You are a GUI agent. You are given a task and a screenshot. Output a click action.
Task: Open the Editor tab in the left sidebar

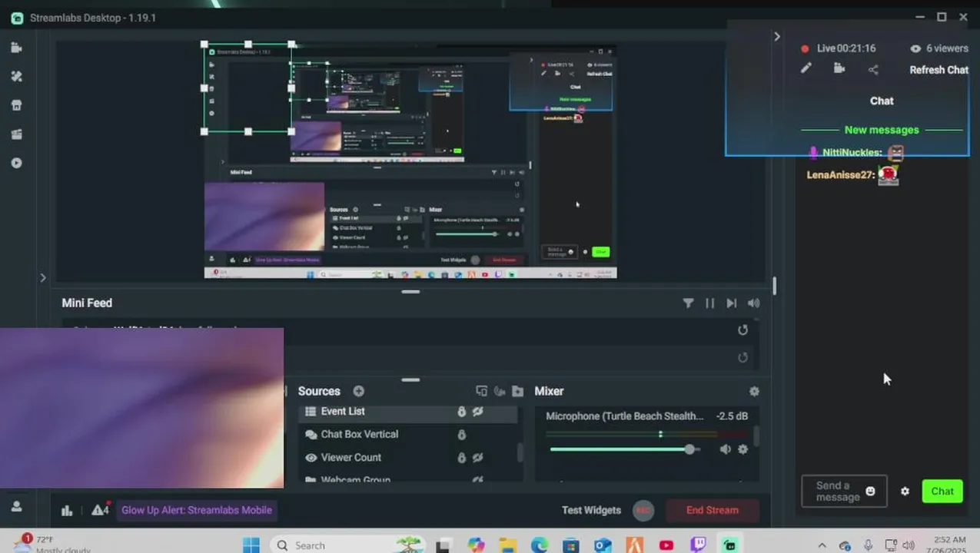click(16, 48)
